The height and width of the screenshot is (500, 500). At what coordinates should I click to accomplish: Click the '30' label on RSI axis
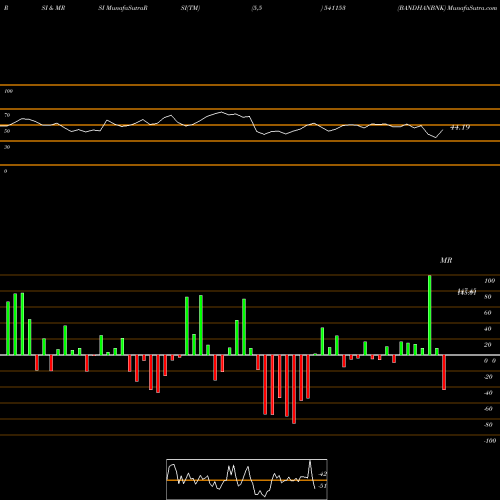click(7, 147)
